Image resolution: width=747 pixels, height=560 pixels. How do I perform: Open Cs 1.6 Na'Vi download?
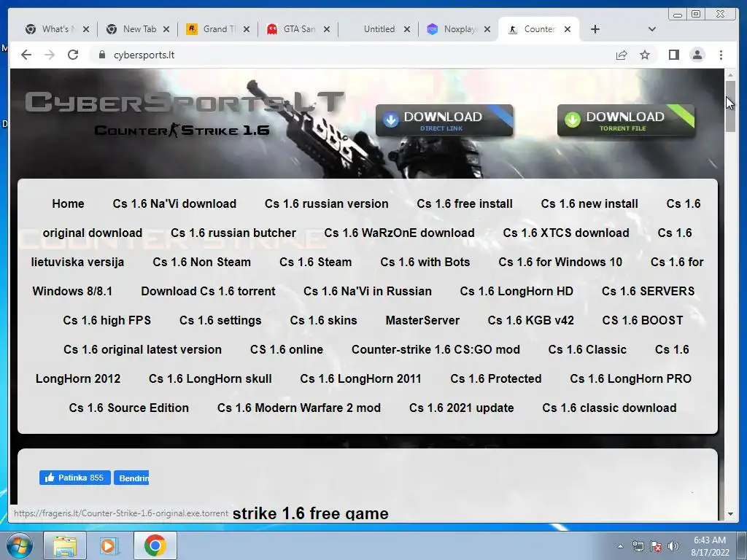[174, 204]
